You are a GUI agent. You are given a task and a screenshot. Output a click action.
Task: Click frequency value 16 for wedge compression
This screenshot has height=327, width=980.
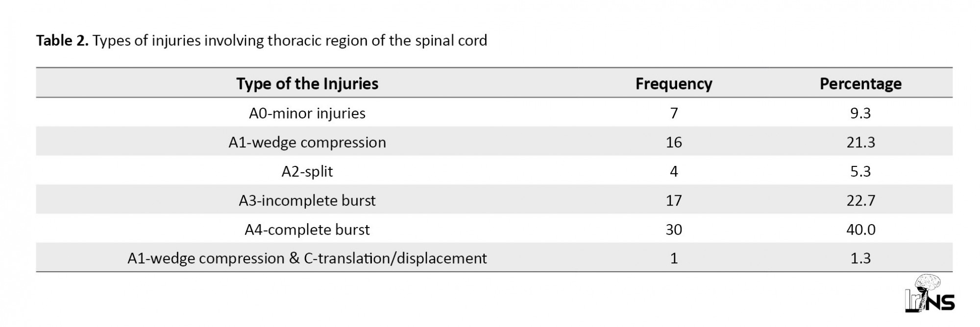[674, 142]
